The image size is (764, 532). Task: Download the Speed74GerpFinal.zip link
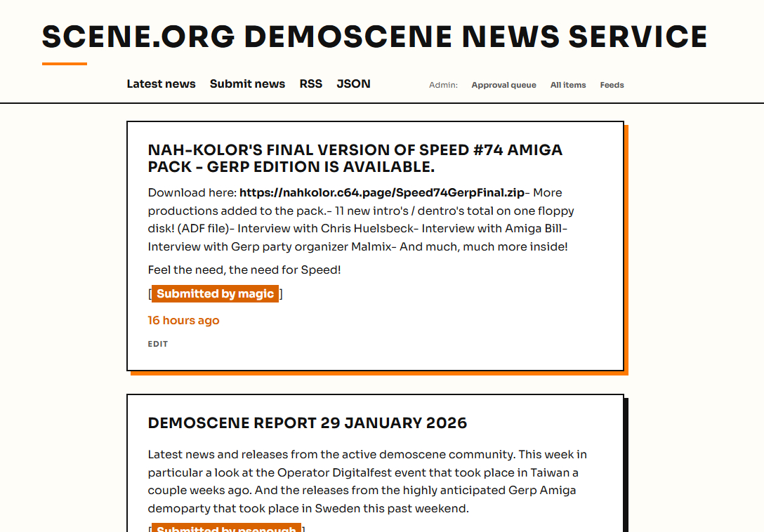[x=382, y=193]
